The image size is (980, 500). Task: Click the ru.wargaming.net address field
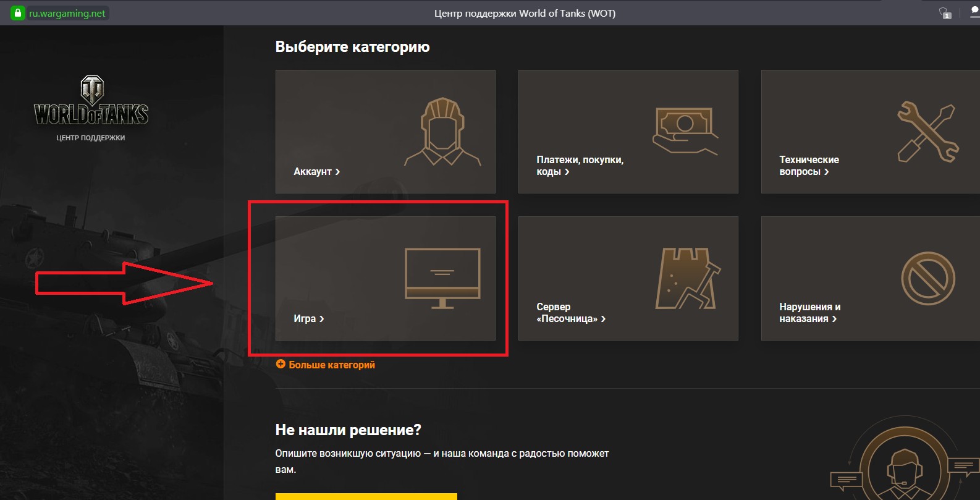[x=67, y=13]
